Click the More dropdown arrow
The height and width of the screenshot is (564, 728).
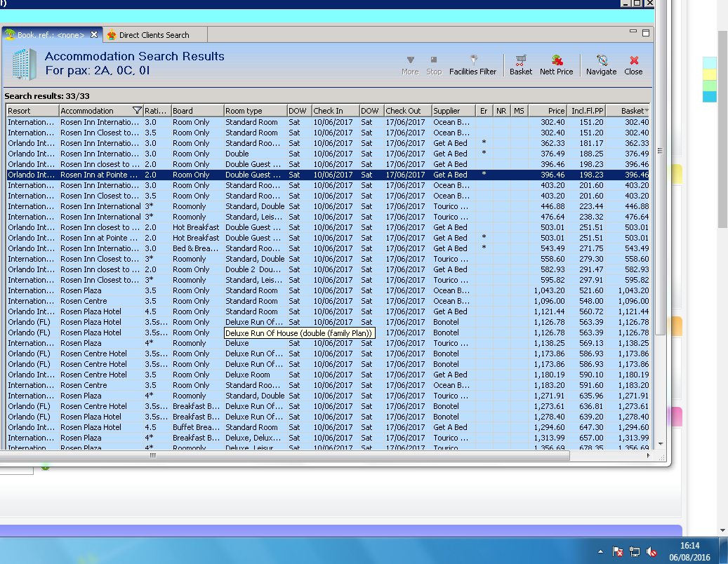(410, 60)
